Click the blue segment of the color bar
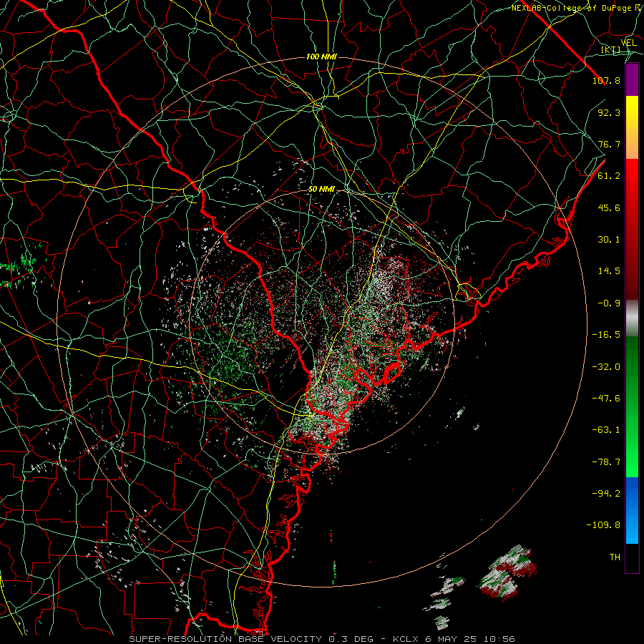This screenshot has height=644, width=644. pyautogui.click(x=632, y=509)
